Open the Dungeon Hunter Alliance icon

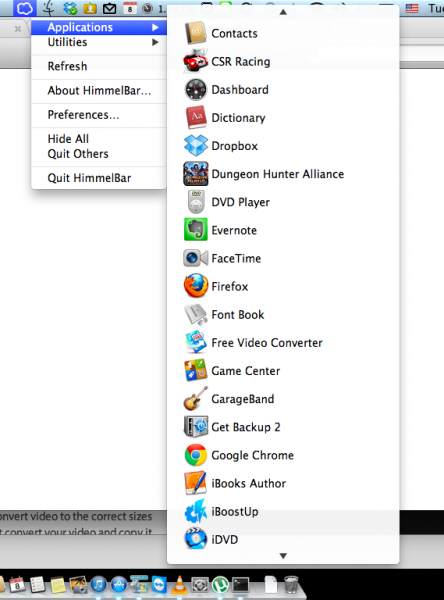point(196,174)
